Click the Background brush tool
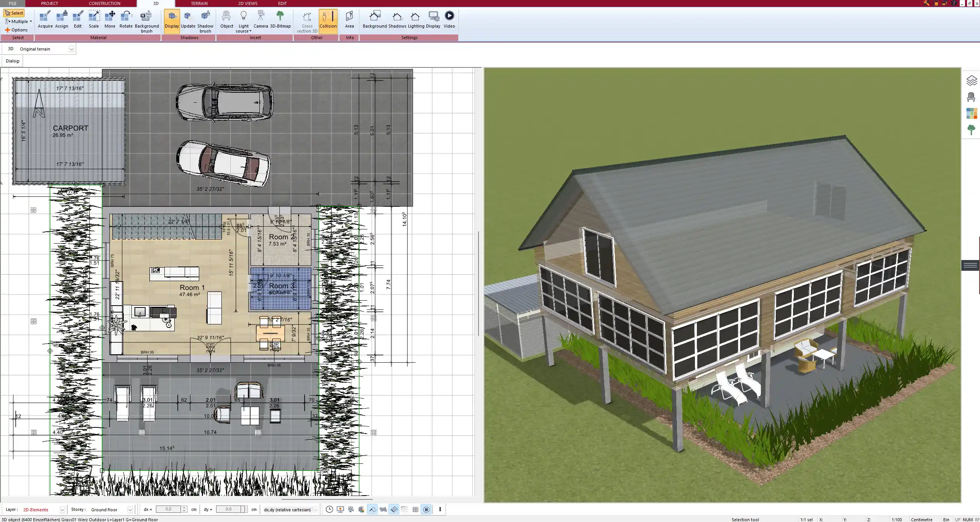The height and width of the screenshot is (522, 980). 146,21
